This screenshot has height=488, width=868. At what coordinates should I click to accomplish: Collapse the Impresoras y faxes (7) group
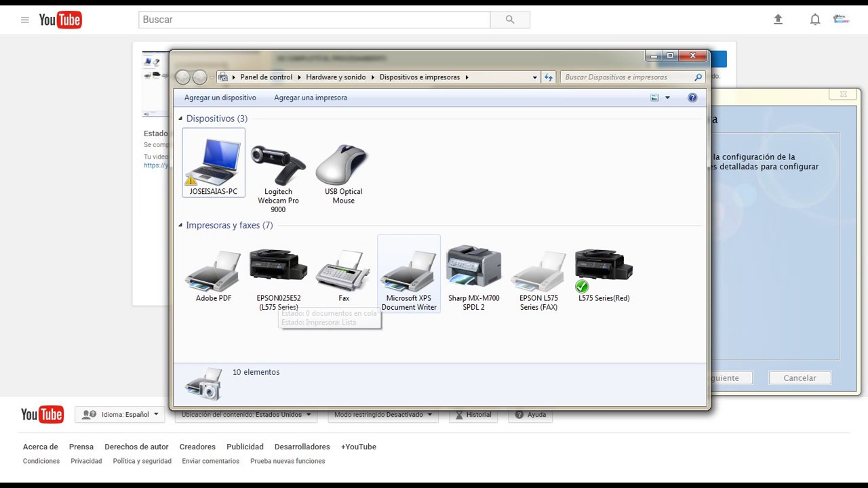(x=180, y=226)
